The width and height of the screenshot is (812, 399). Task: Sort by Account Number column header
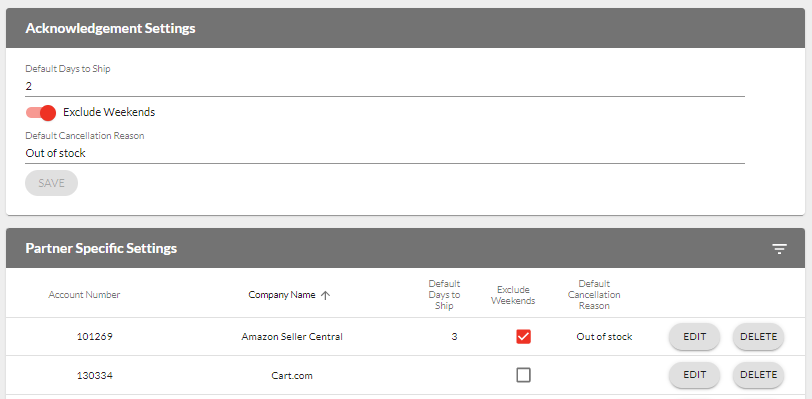pos(84,295)
